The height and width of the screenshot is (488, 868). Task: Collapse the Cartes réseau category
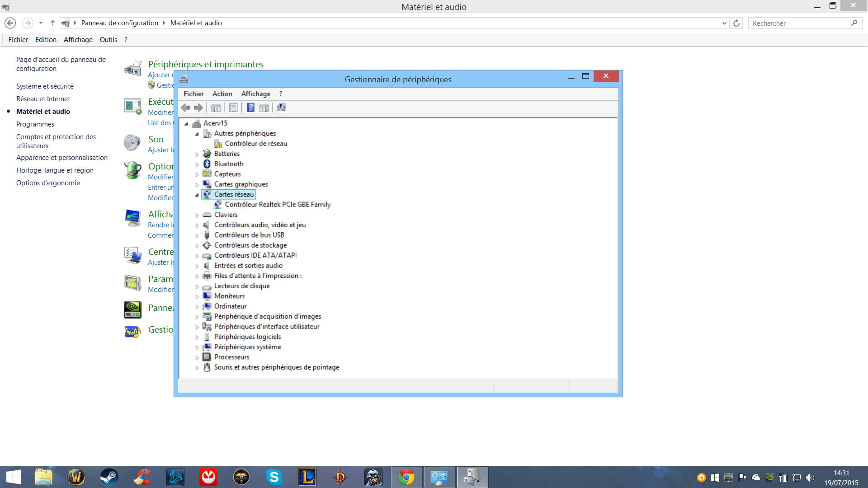(x=197, y=195)
